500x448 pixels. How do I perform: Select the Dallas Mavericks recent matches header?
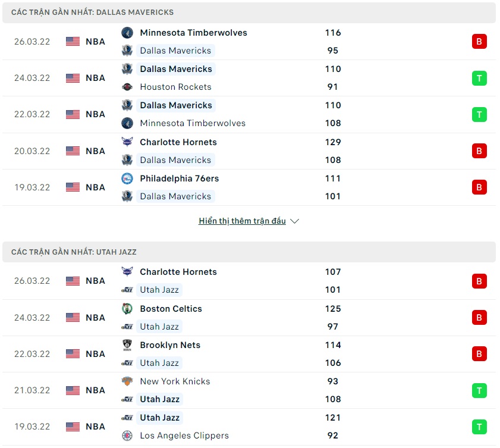93,12
